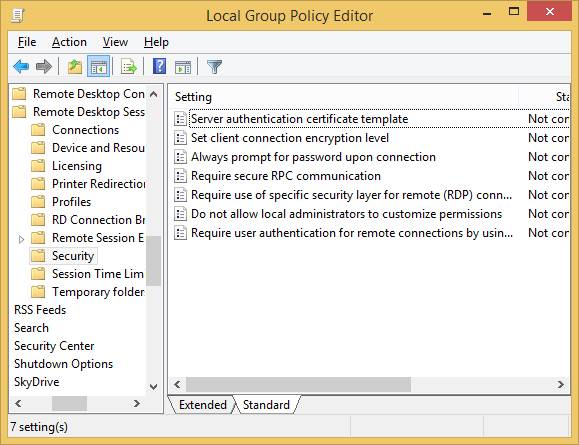Select 'Always prompt for password upon connection'

(x=313, y=157)
